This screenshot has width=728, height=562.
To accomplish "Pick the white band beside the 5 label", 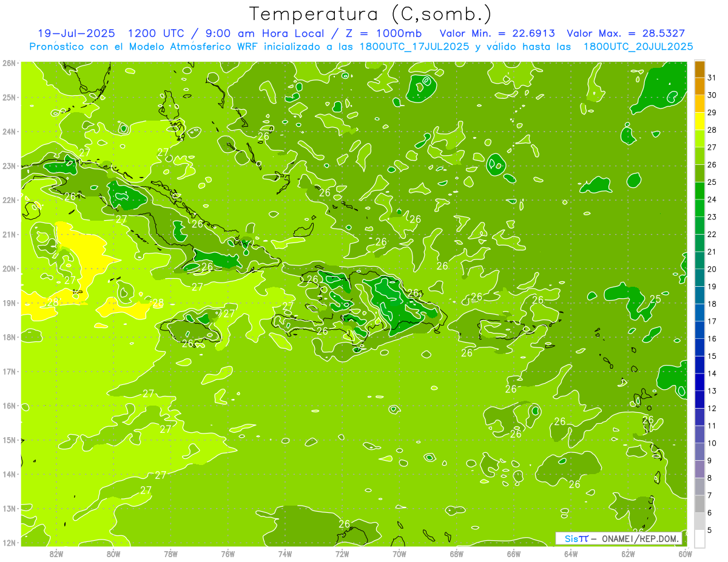I will pos(700,538).
